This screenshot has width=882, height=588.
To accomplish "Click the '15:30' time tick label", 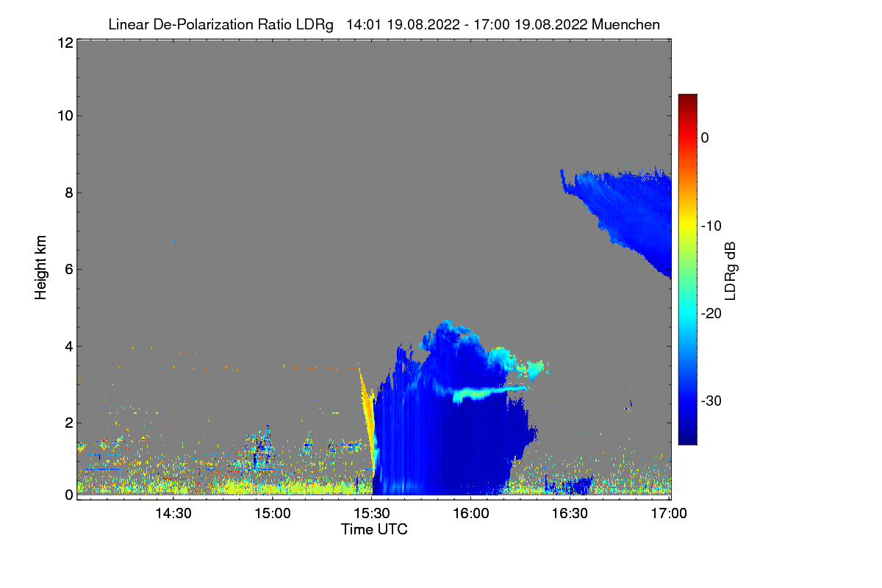I will click(x=372, y=514).
